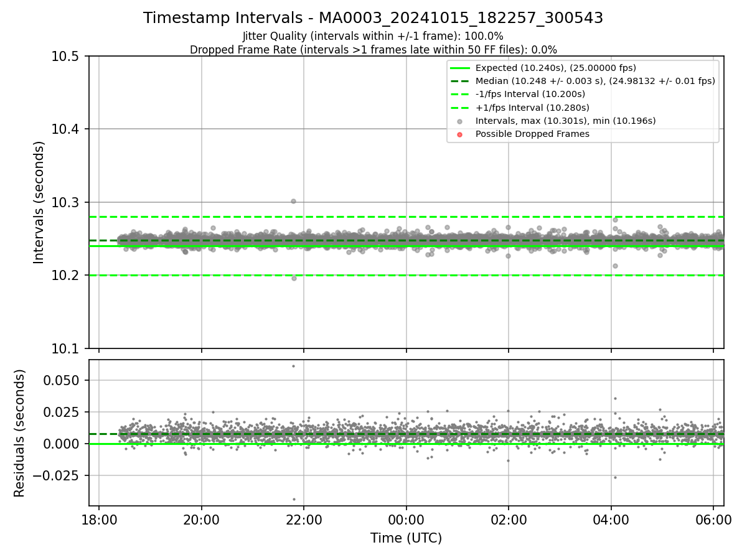
Task: Click the outlier point at 10.301s near 22:00
Action: pos(293,201)
